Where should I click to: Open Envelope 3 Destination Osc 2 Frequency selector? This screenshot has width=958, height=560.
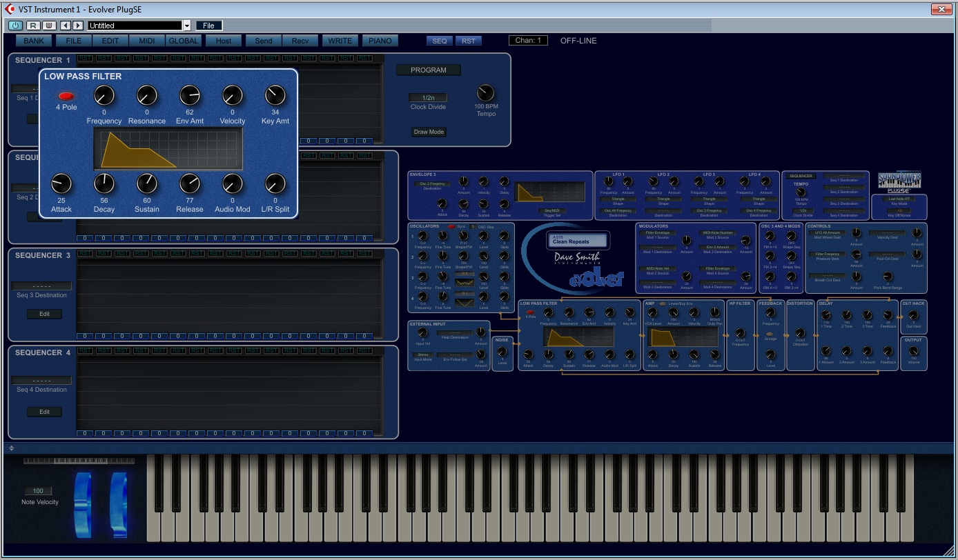(x=431, y=184)
